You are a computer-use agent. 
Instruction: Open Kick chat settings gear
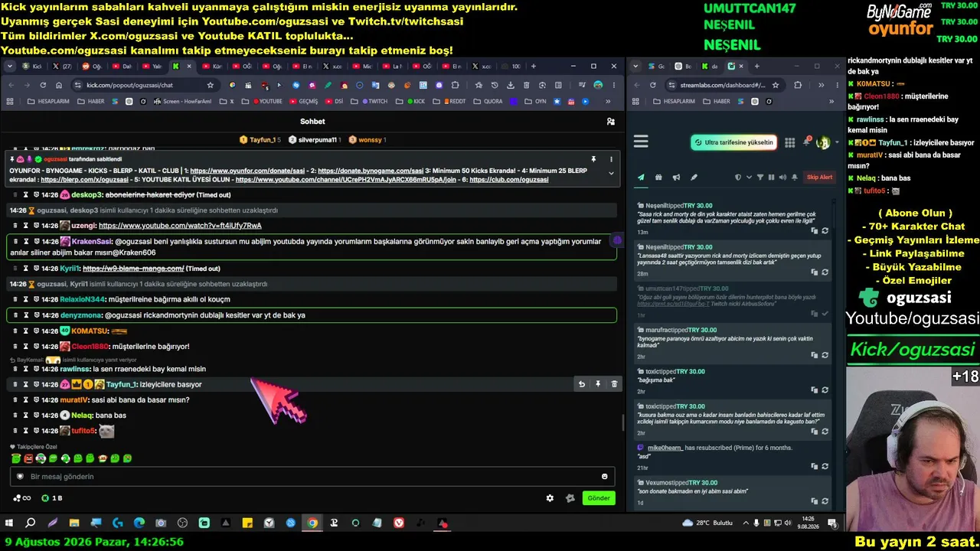pyautogui.click(x=550, y=498)
